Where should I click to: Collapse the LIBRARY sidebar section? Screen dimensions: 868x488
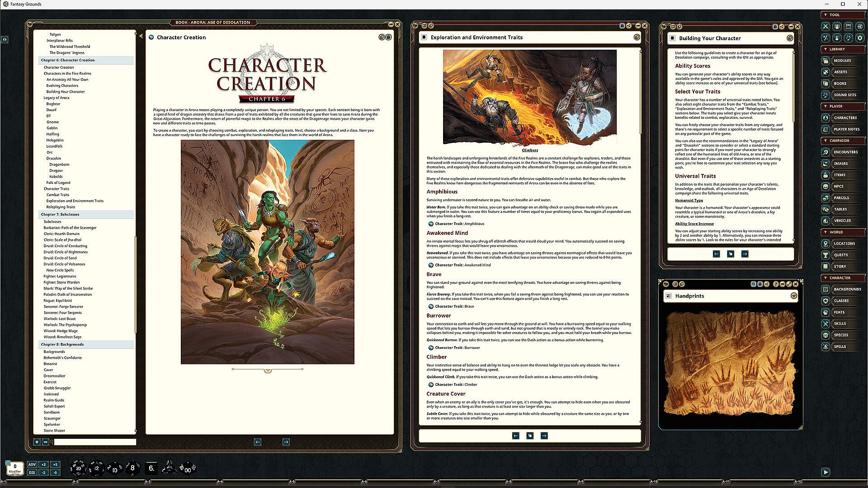point(826,49)
